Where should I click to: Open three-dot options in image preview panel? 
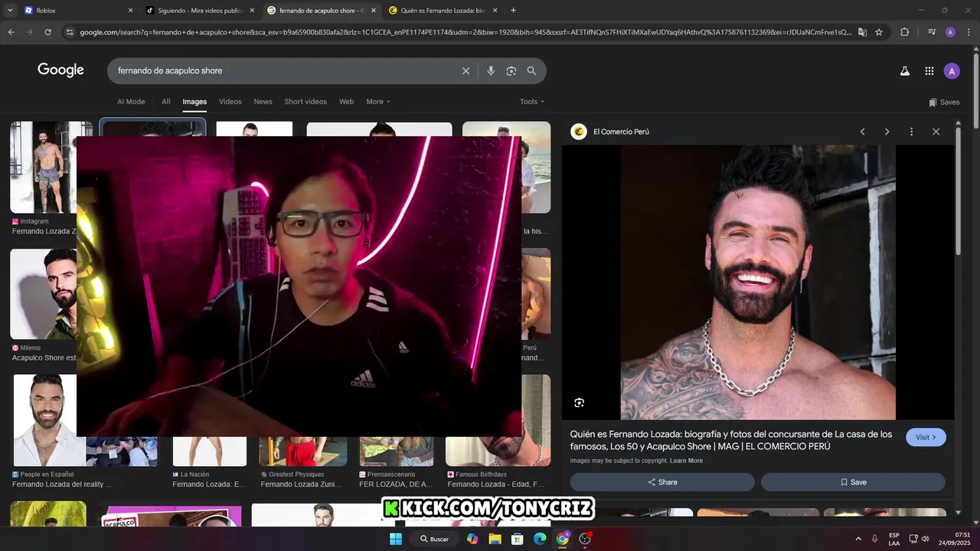[x=911, y=132]
